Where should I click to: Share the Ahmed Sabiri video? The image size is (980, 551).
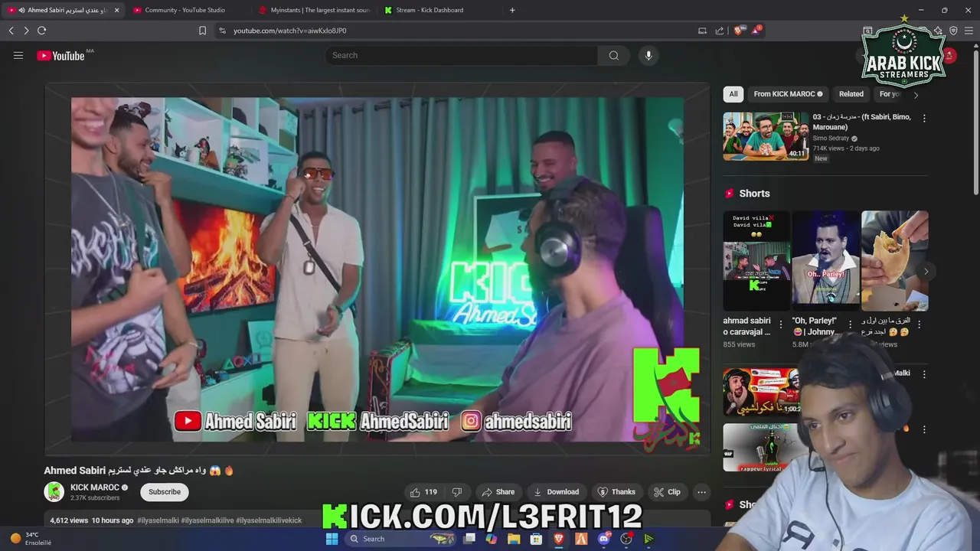(498, 492)
